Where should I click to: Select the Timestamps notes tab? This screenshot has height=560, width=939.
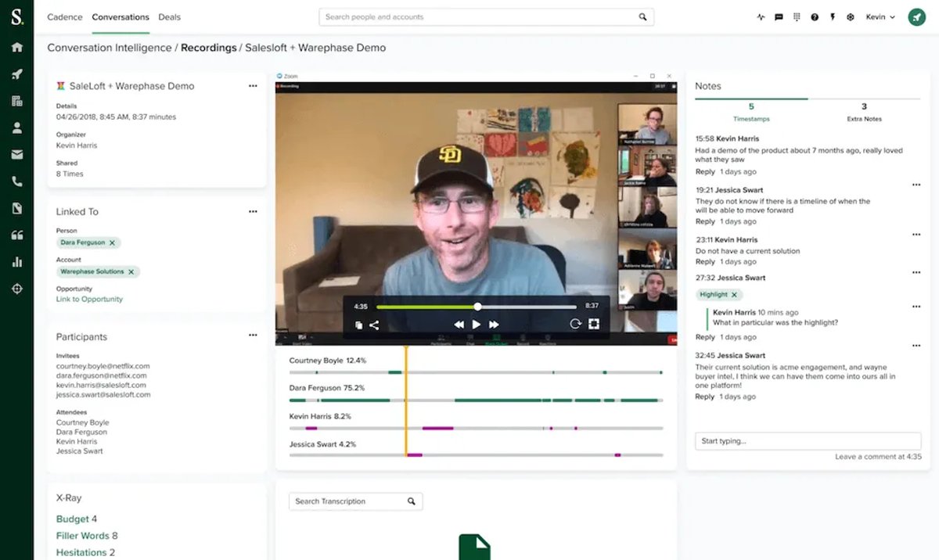coord(751,113)
